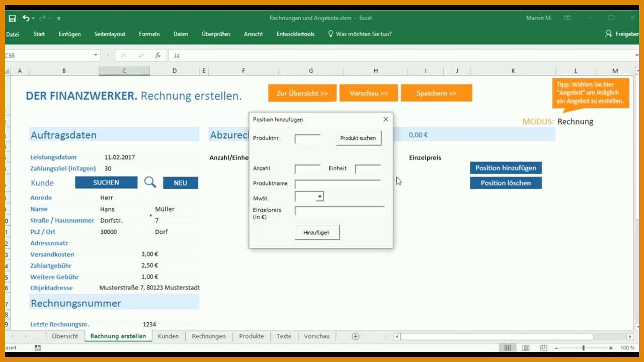644x362 pixels.
Task: Click the magnifying glass search icon
Action: pyautogui.click(x=150, y=183)
